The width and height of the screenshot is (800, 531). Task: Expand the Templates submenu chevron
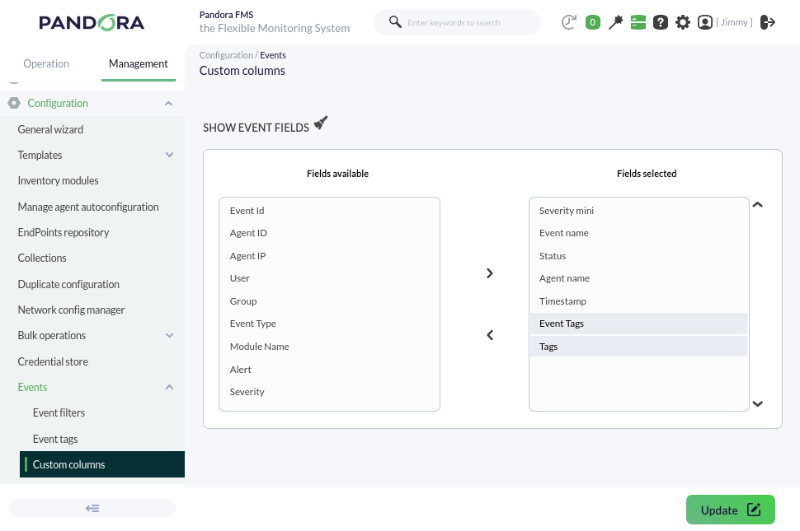coord(169,155)
